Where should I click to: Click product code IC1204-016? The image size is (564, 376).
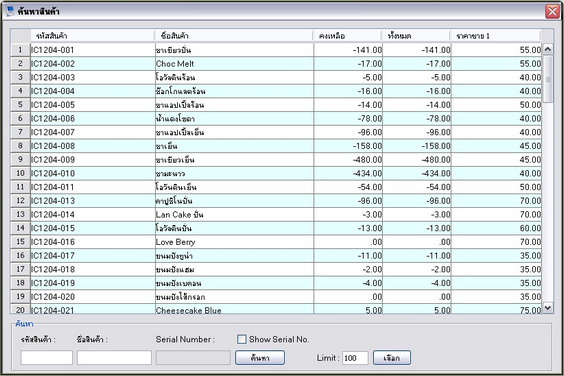[x=53, y=242]
